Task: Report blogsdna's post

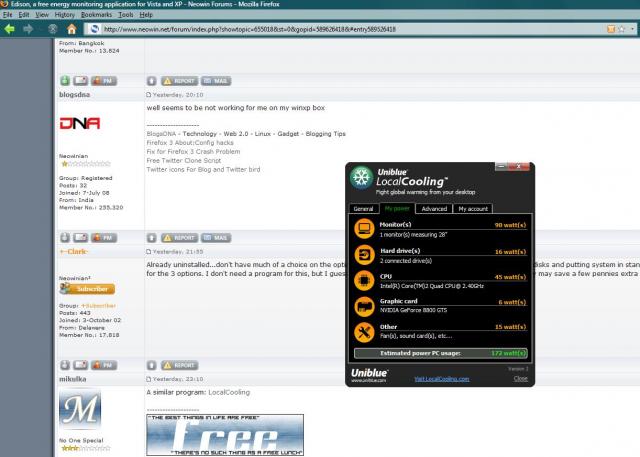Action: [179, 237]
